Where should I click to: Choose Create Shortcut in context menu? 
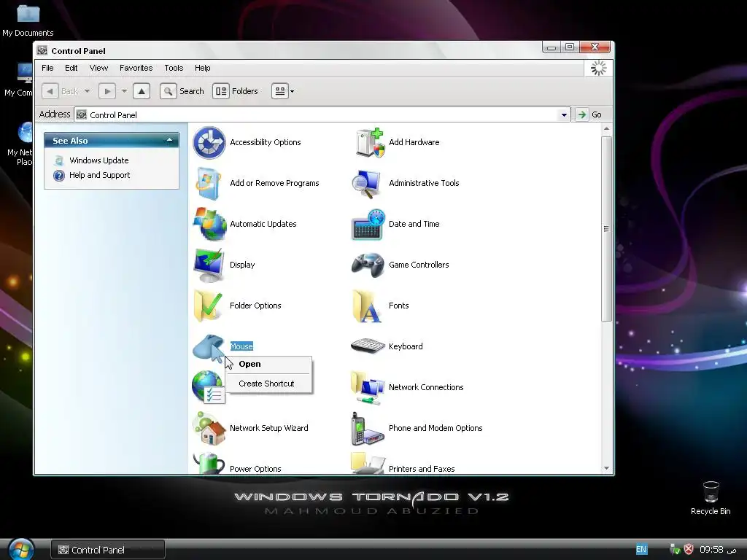[x=268, y=384]
